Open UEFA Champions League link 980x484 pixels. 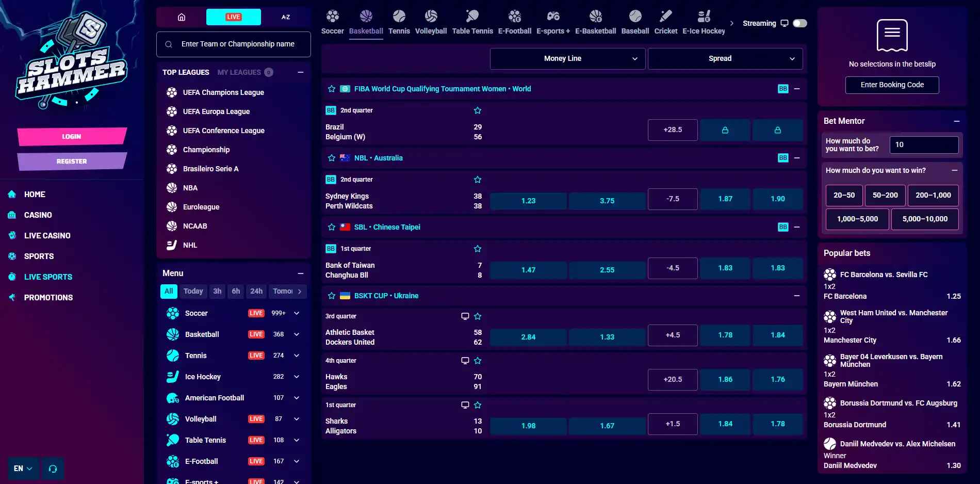(223, 92)
